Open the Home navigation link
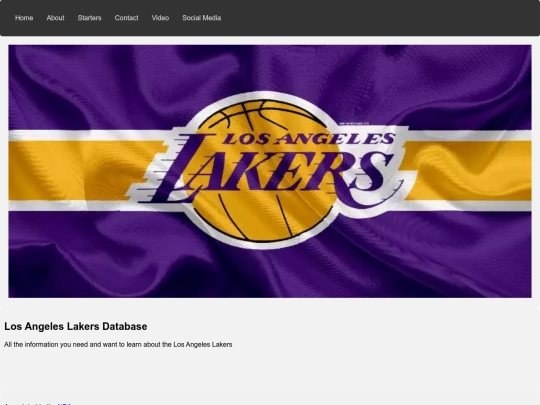Image resolution: width=540 pixels, height=405 pixels. pyautogui.click(x=24, y=18)
